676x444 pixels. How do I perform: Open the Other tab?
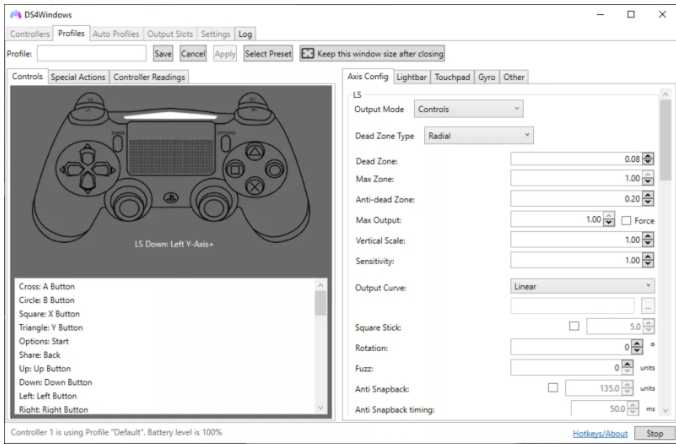tap(514, 77)
